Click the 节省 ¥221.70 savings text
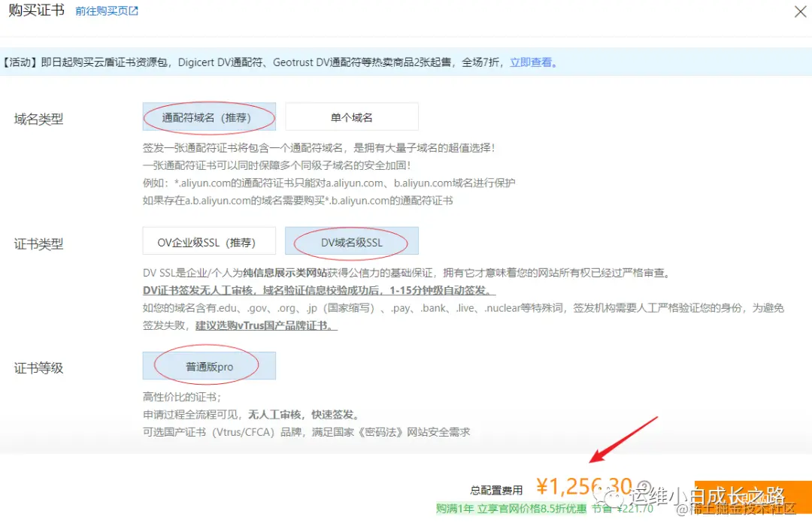This screenshot has height=532, width=812. 624,509
